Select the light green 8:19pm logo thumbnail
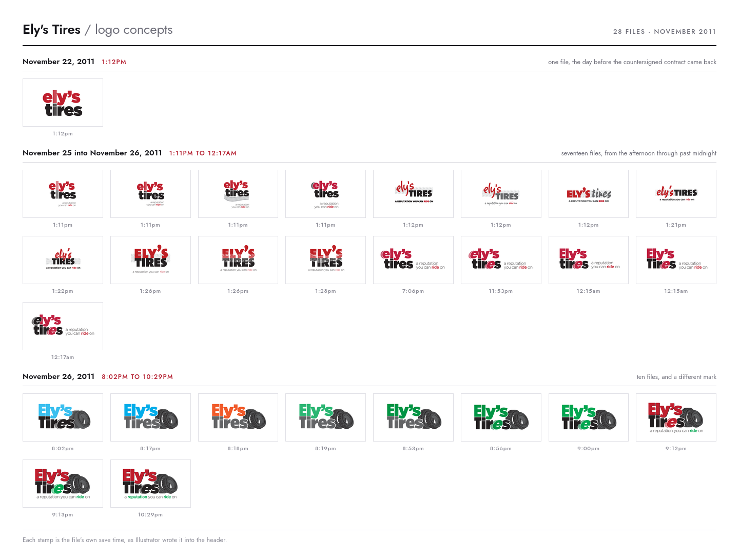The image size is (739, 560). pyautogui.click(x=325, y=417)
